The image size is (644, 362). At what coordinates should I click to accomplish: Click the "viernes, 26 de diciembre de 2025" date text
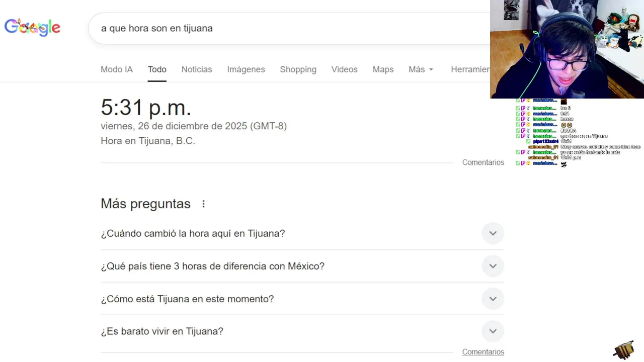coord(174,126)
